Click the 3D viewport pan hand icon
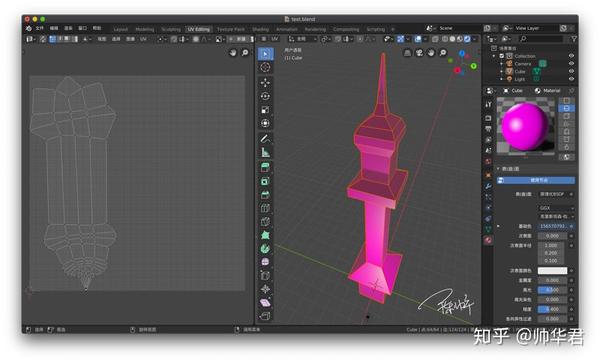The height and width of the screenshot is (362, 600). point(431,53)
